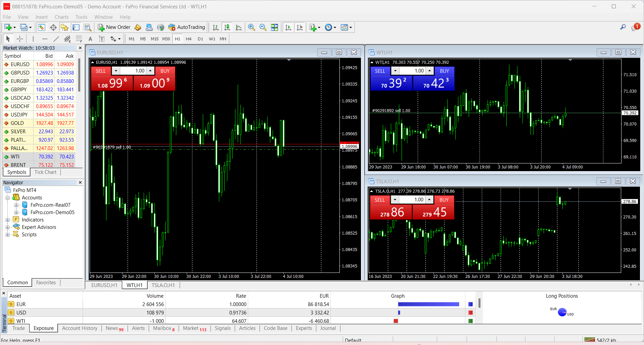Image resolution: width=644 pixels, height=345 pixels.
Task: Open a new chart window icon
Action: (8, 27)
